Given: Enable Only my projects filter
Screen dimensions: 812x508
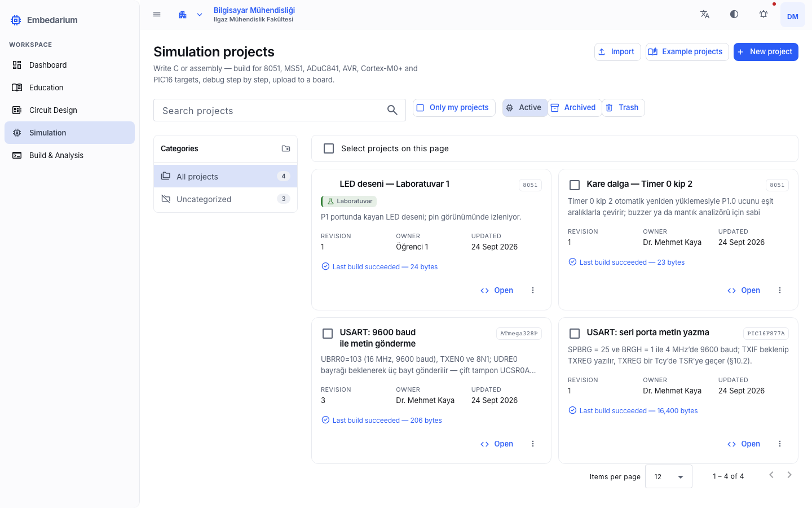Looking at the screenshot, I should (454, 108).
